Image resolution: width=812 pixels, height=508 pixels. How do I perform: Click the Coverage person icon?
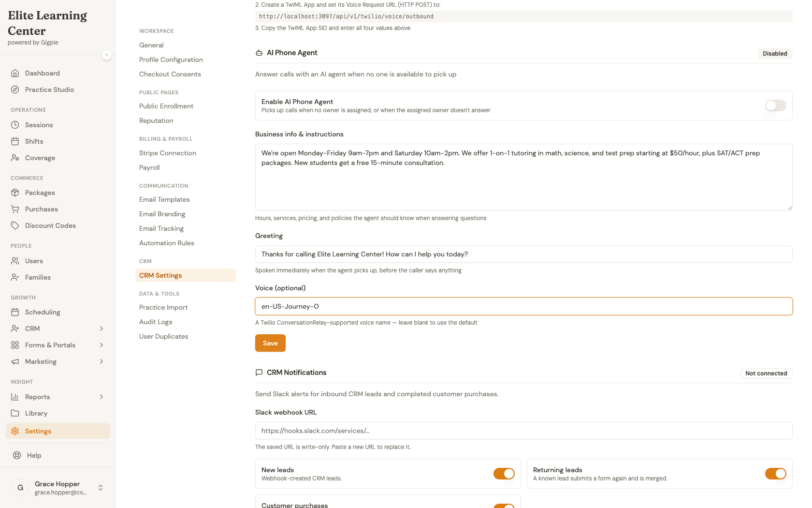[15, 158]
